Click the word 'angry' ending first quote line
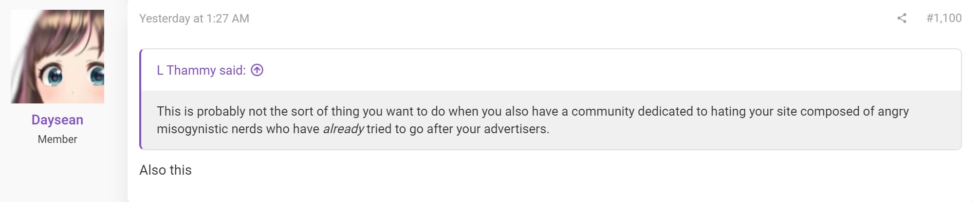Screen dimensions: 980x202 (893, 112)
